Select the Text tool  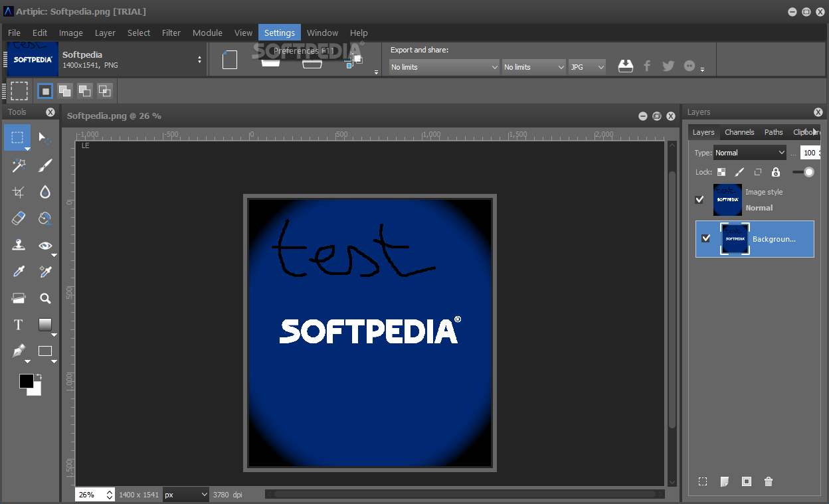click(19, 325)
